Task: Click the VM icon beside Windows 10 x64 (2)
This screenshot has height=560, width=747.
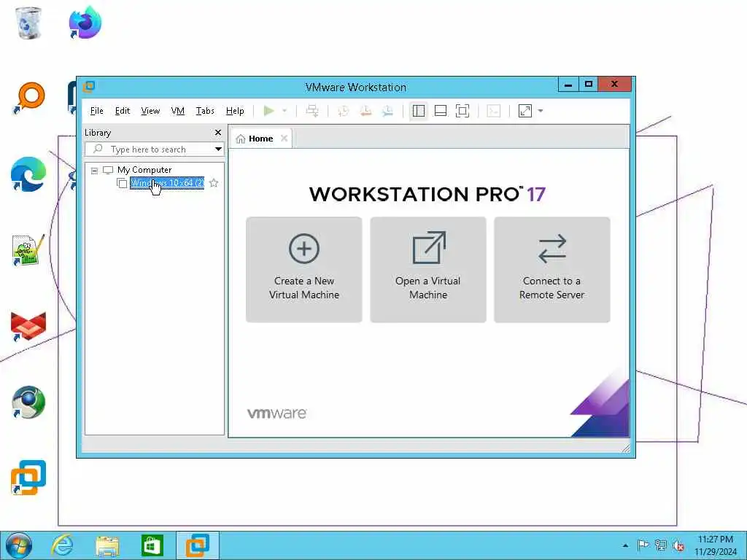Action: tap(122, 183)
